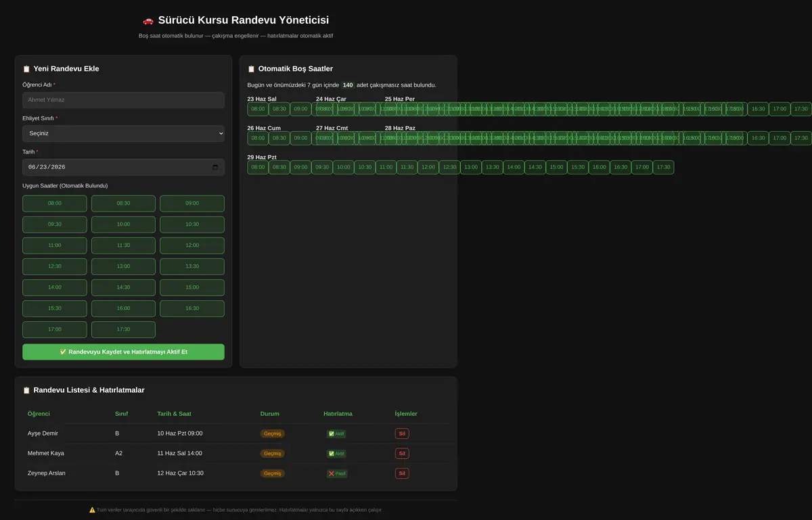Select 08:00 in the Uygun Saatler grid
The image size is (812, 520).
point(55,204)
